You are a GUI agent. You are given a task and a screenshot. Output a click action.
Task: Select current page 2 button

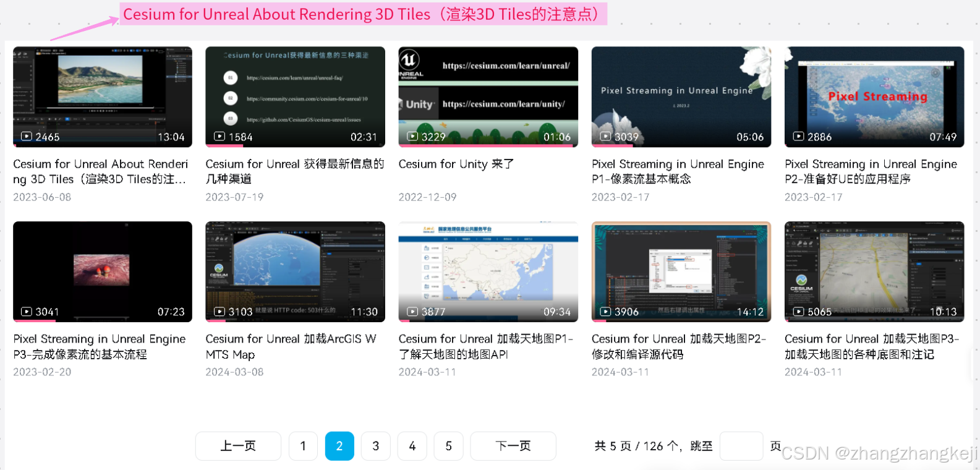pos(339,446)
